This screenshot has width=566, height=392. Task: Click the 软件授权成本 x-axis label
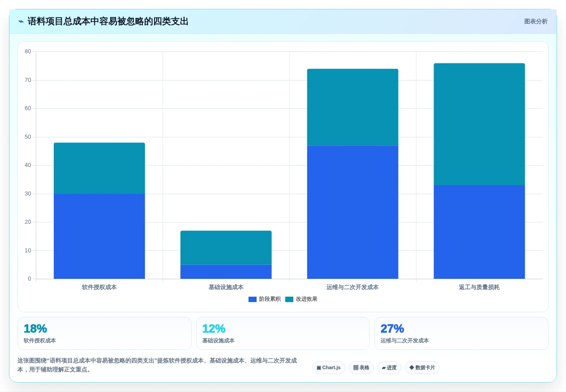(x=99, y=287)
